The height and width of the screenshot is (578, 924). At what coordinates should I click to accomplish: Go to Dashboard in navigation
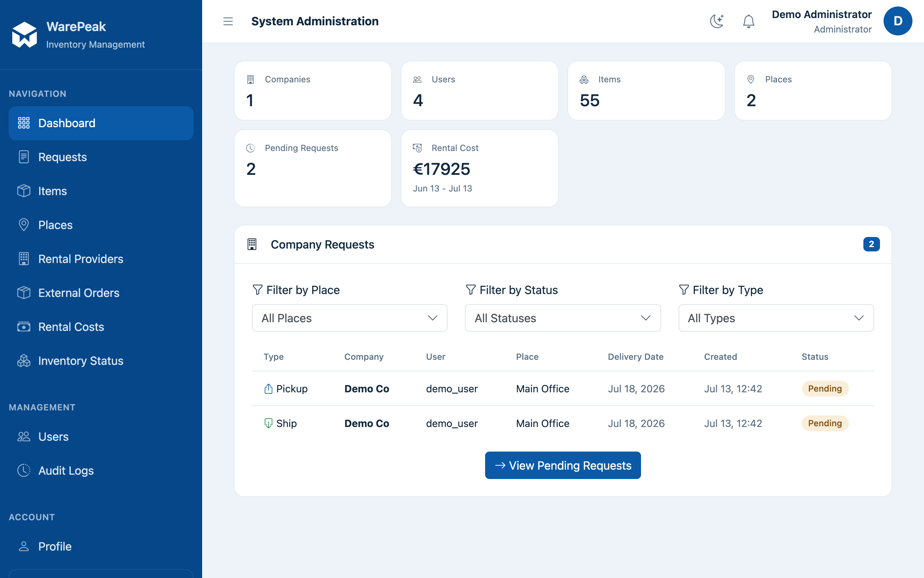pyautogui.click(x=101, y=123)
